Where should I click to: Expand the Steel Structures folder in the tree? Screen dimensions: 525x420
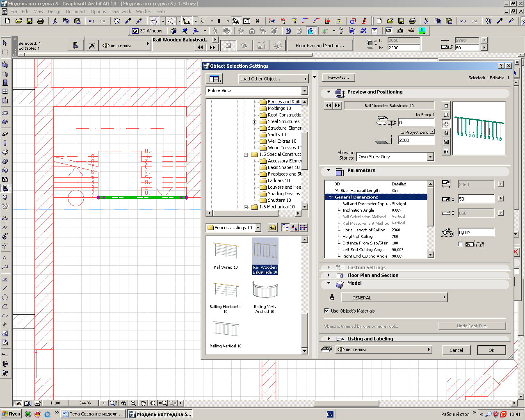[254, 122]
